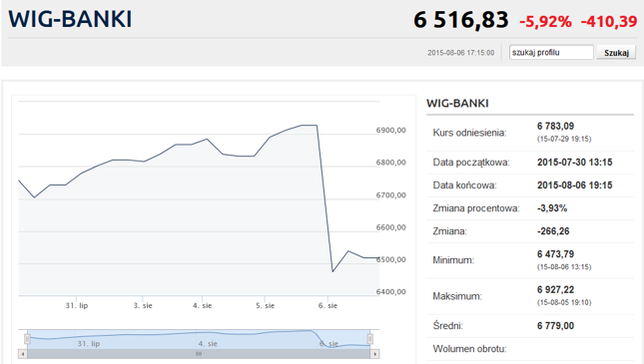Focus the 'szukaj profilu' search field
644x364 pixels.
tap(551, 53)
